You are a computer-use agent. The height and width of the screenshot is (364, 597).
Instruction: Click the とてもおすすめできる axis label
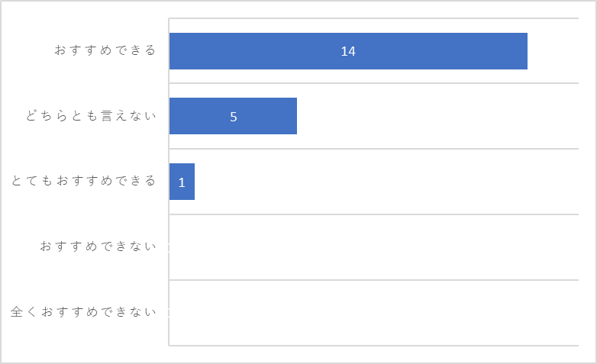point(83,181)
